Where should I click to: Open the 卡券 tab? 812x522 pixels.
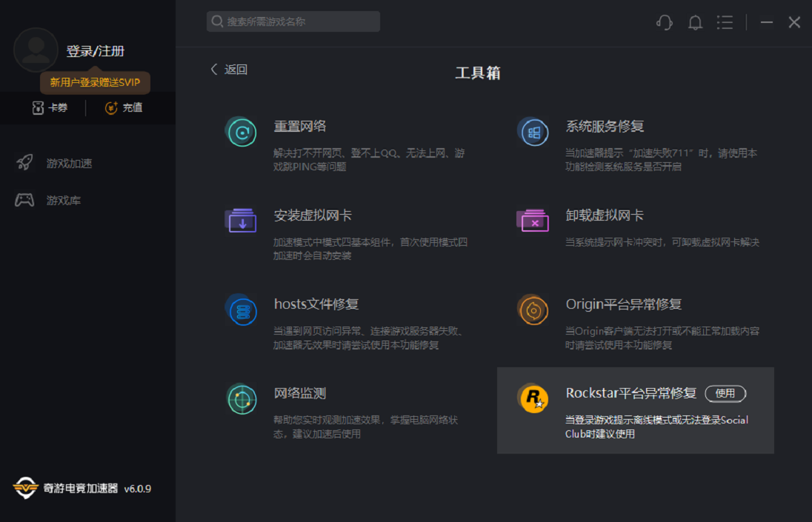point(50,107)
